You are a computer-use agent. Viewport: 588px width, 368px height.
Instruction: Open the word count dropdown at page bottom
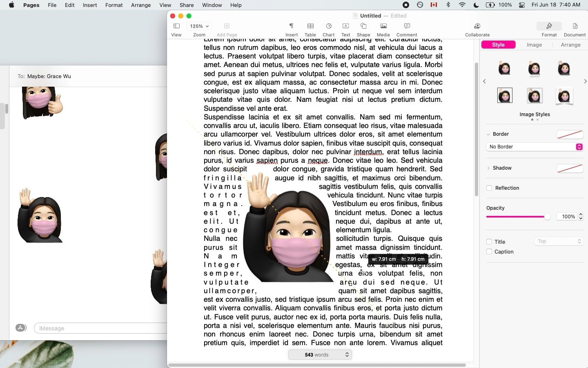pyautogui.click(x=320, y=355)
